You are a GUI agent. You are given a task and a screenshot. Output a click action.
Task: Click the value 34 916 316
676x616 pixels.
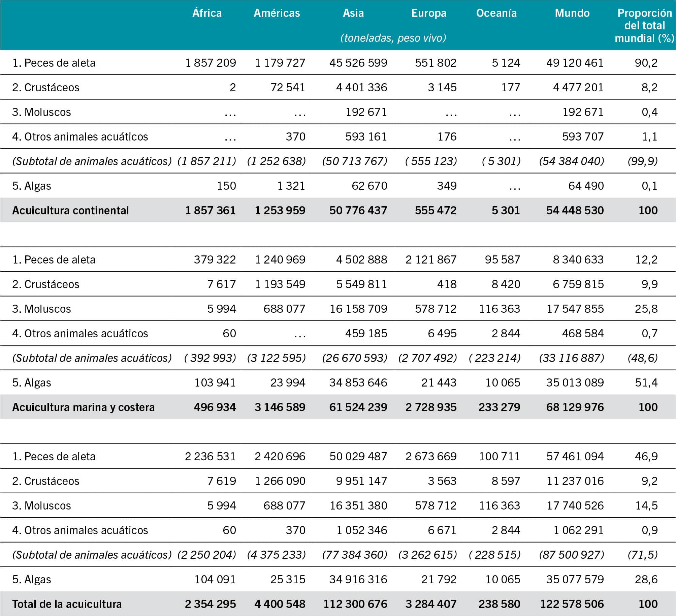pyautogui.click(x=358, y=579)
